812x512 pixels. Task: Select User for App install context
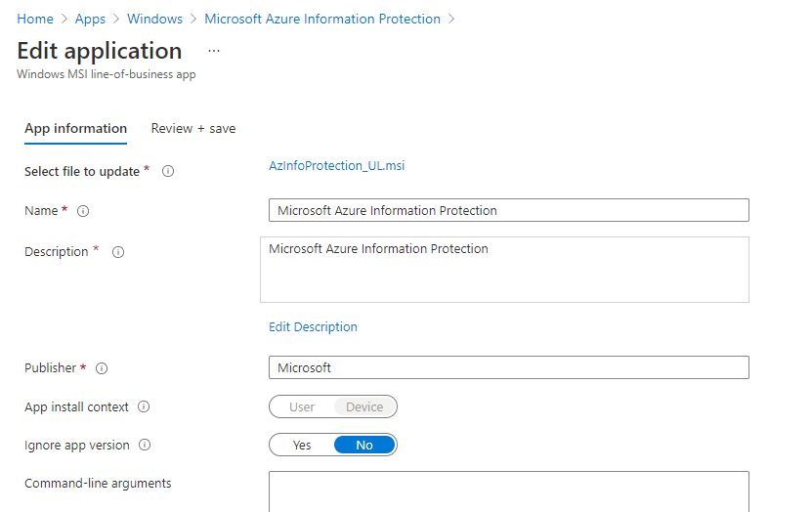(302, 407)
